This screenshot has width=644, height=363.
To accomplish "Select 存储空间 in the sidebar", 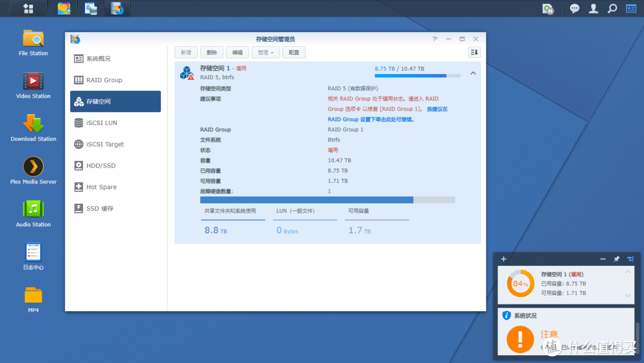I will pyautogui.click(x=116, y=101).
